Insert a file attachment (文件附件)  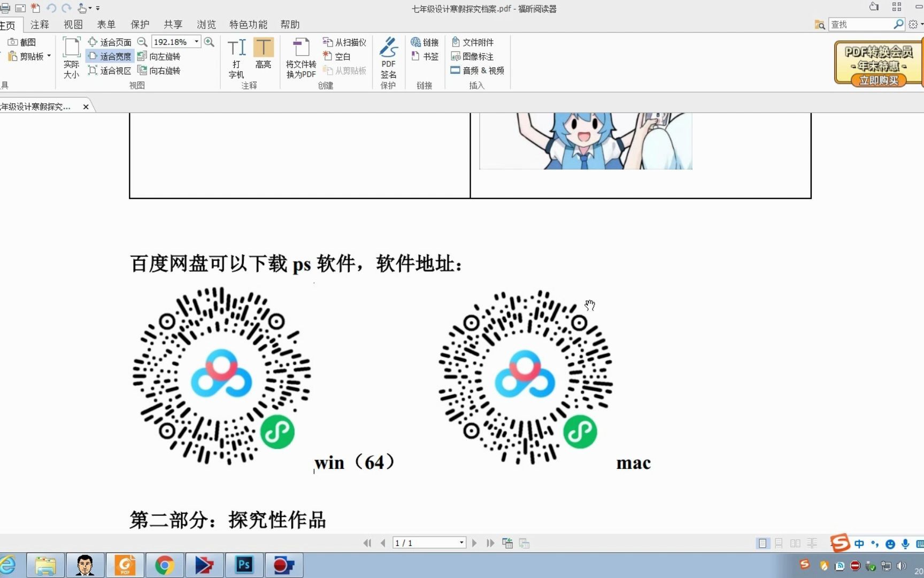(473, 42)
